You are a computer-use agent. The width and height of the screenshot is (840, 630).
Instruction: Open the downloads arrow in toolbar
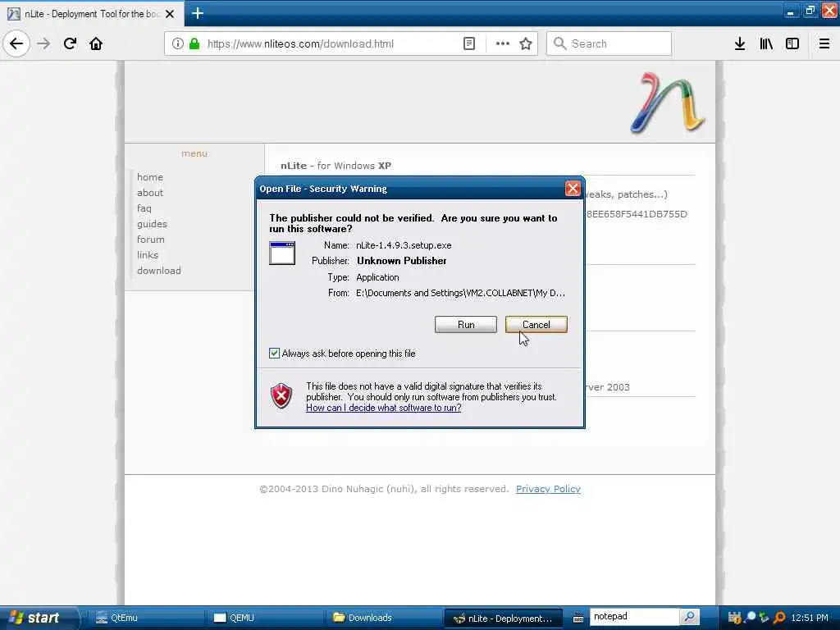[x=739, y=44]
